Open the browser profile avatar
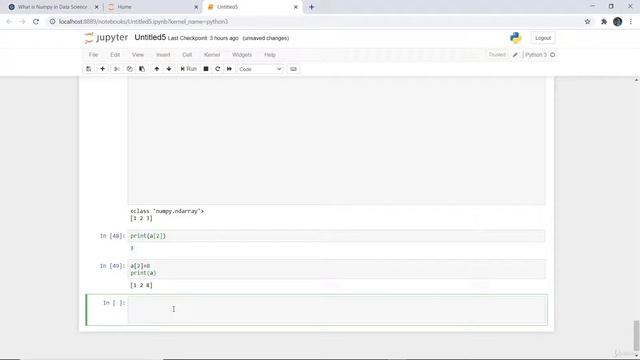This screenshot has height=360, width=640. click(x=618, y=22)
